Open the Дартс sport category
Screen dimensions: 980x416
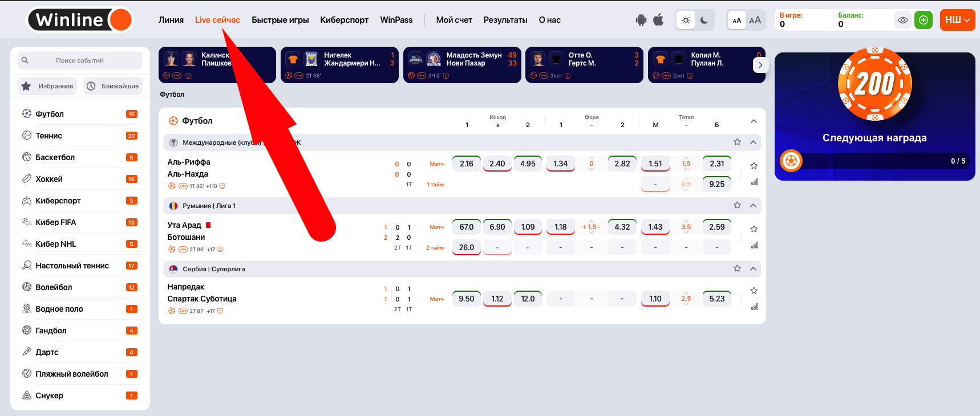[x=47, y=352]
